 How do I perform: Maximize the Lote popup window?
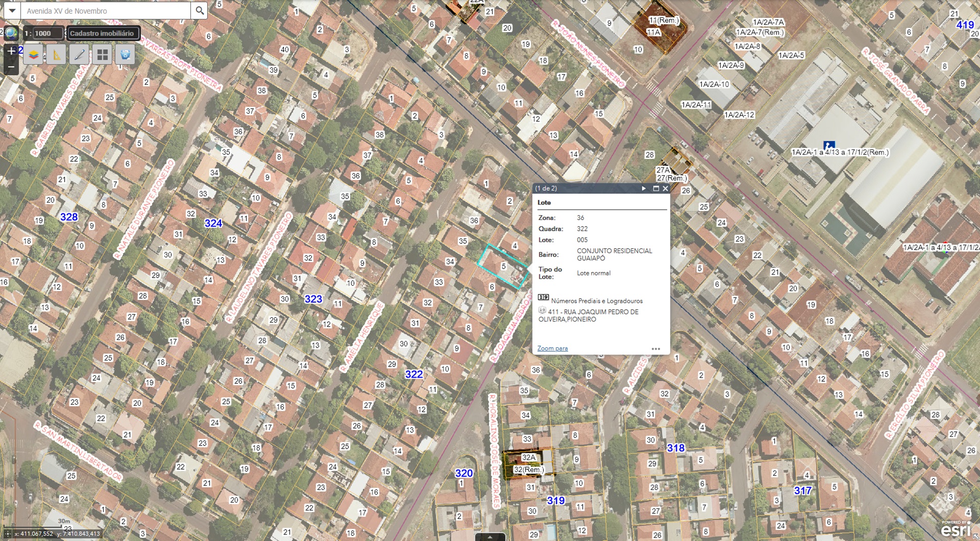point(656,188)
